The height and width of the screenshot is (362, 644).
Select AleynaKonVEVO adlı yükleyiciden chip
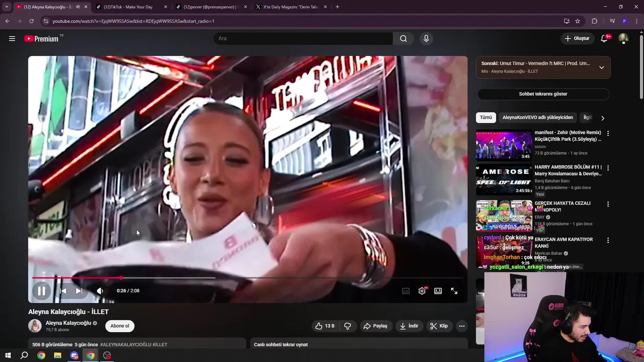[537, 117]
